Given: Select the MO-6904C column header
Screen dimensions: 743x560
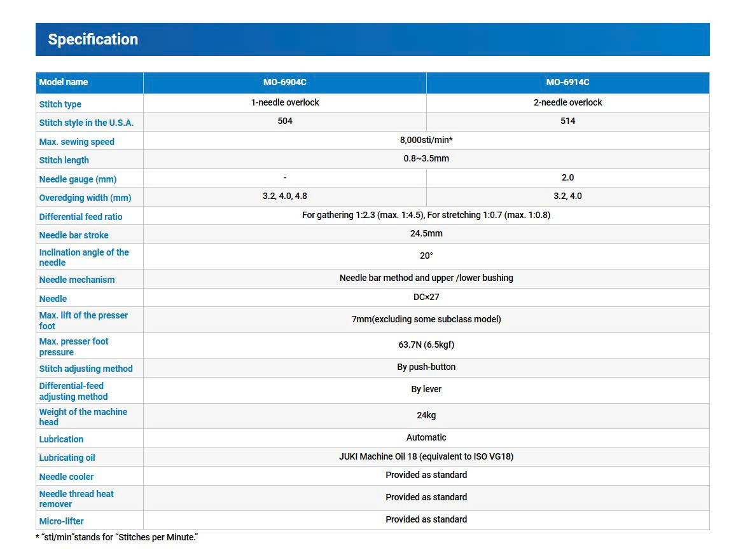Looking at the screenshot, I should coord(284,83).
